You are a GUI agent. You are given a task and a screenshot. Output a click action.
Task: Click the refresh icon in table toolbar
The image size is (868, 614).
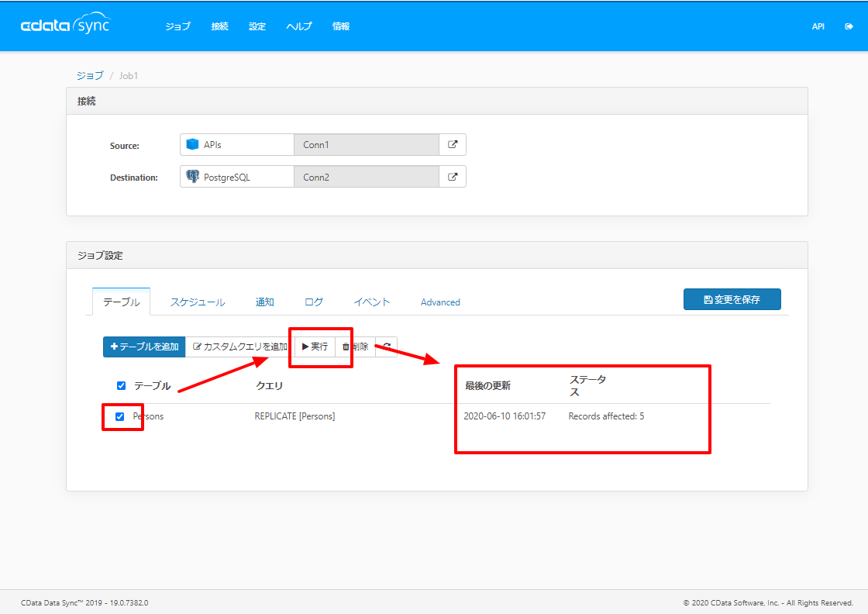387,347
